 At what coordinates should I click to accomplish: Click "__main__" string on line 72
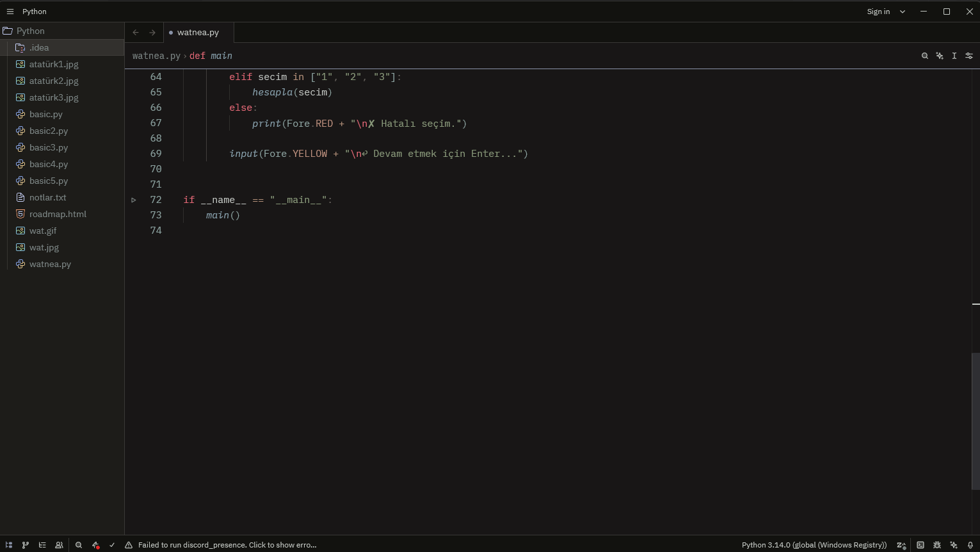pyautogui.click(x=298, y=200)
